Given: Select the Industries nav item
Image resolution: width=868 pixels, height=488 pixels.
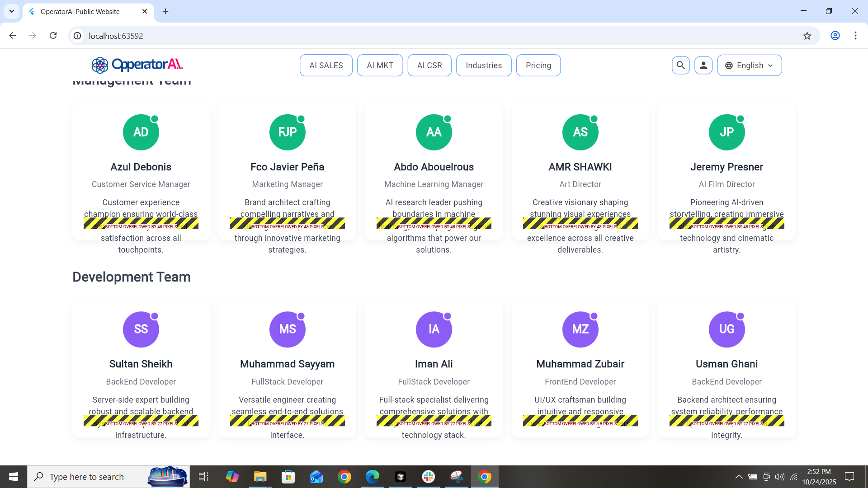Looking at the screenshot, I should tap(484, 66).
